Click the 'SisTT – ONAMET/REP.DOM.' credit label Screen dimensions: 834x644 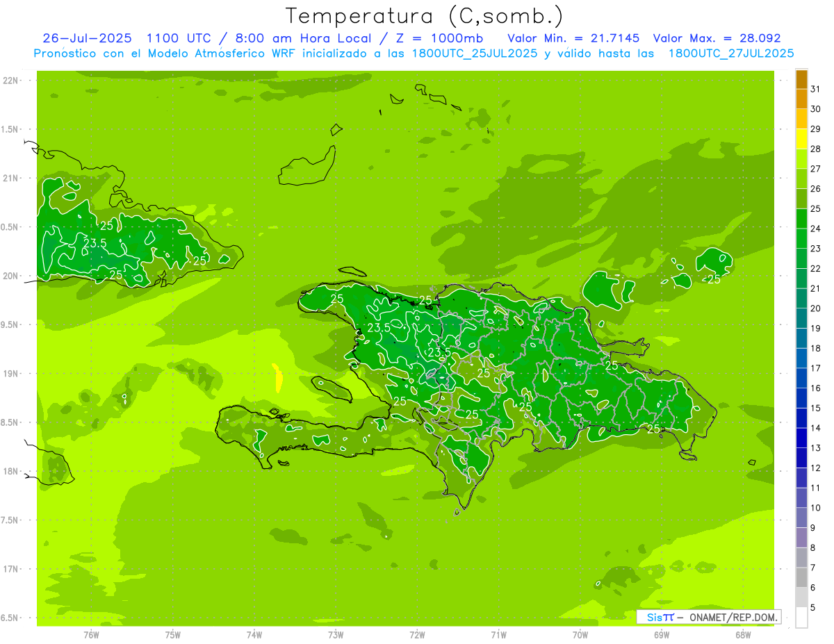(x=709, y=617)
